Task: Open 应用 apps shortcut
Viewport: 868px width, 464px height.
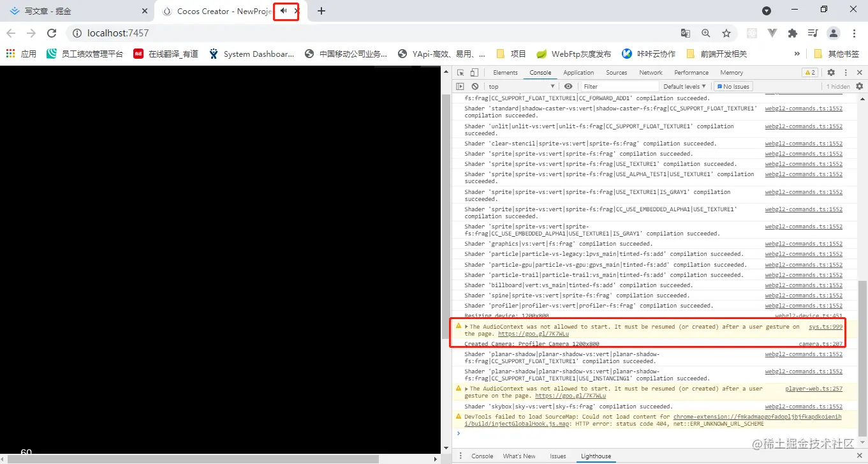Action: point(21,54)
